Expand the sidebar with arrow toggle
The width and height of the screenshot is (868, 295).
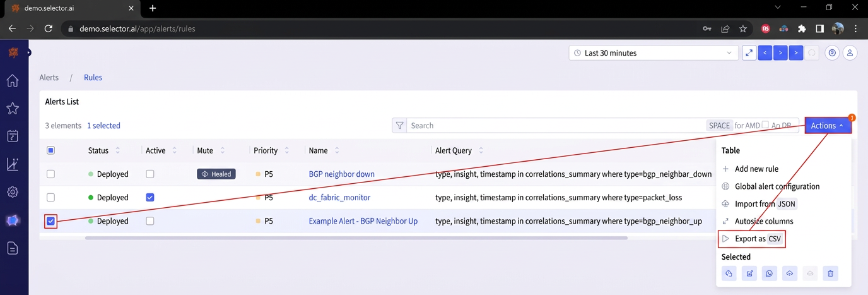pyautogui.click(x=28, y=52)
